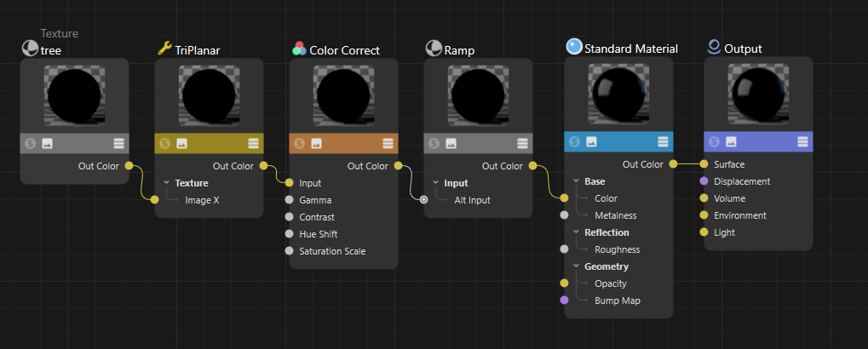Click the tree node Out Color port
The height and width of the screenshot is (349, 868).
129,165
